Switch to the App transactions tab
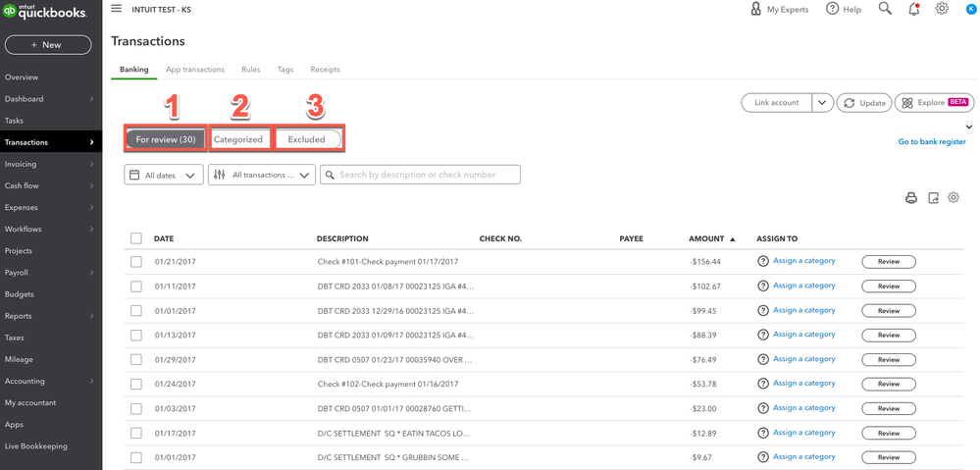Image resolution: width=980 pixels, height=470 pixels. 195,70
